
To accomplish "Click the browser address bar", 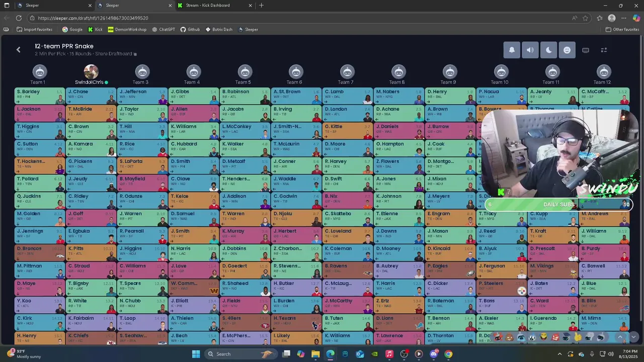I will click(x=302, y=18).
